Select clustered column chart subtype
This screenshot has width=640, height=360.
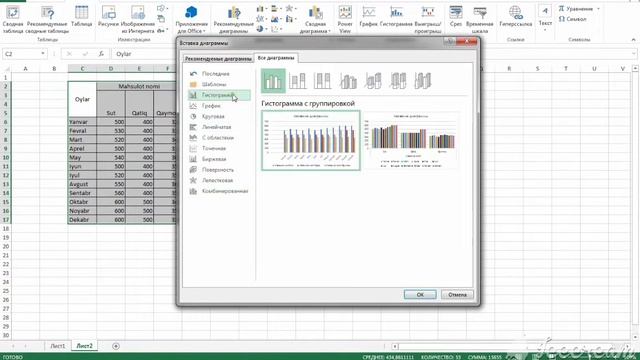[273, 81]
